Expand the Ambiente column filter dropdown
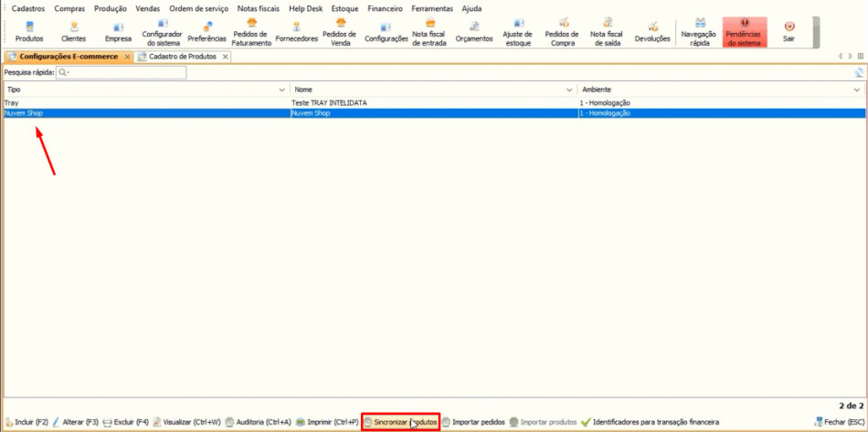 (857, 90)
